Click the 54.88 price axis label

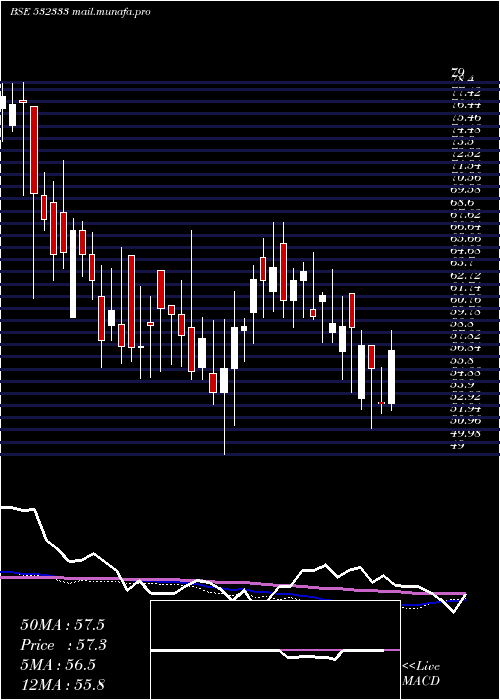click(466, 372)
